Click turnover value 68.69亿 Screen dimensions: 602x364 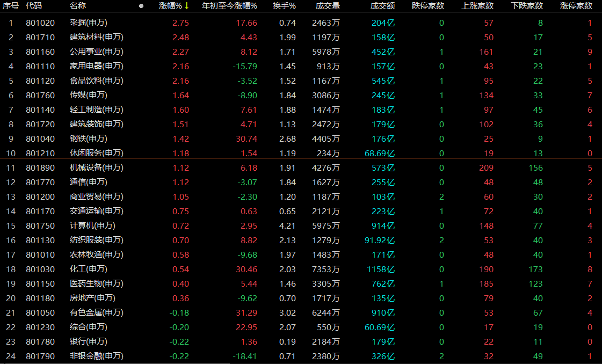380,153
